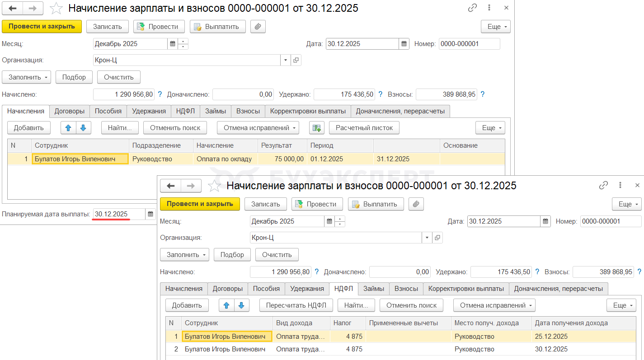Viewport: 644px width, 360px height.
Task: Click get-link chain icon in upper-left window
Action: [x=473, y=8]
